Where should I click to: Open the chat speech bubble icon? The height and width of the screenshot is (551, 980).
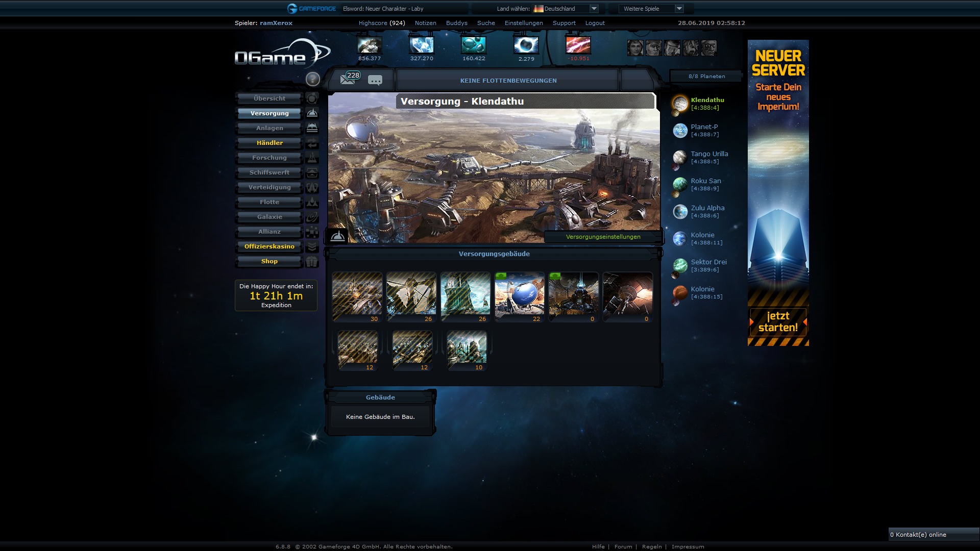[375, 81]
